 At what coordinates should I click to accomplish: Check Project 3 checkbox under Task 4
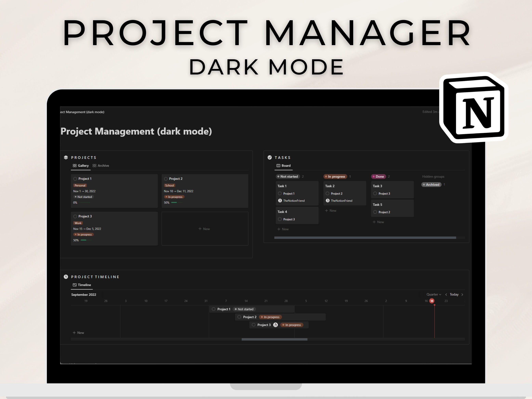[x=280, y=219]
